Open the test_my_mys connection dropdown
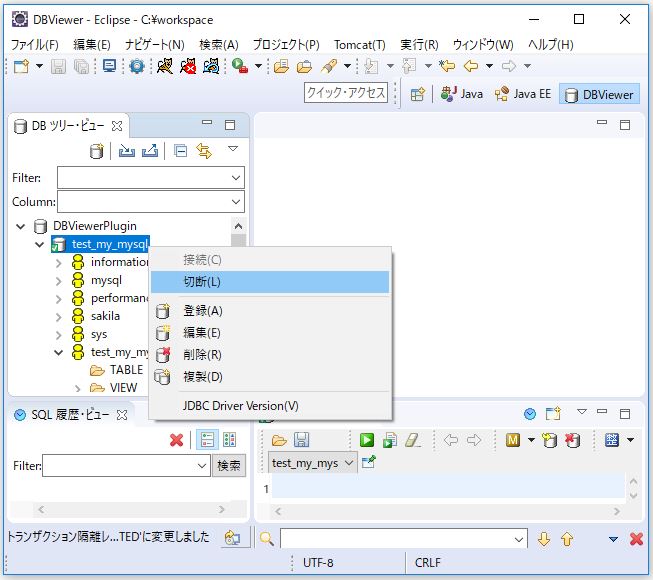Image resolution: width=653 pixels, height=580 pixels. pos(312,463)
